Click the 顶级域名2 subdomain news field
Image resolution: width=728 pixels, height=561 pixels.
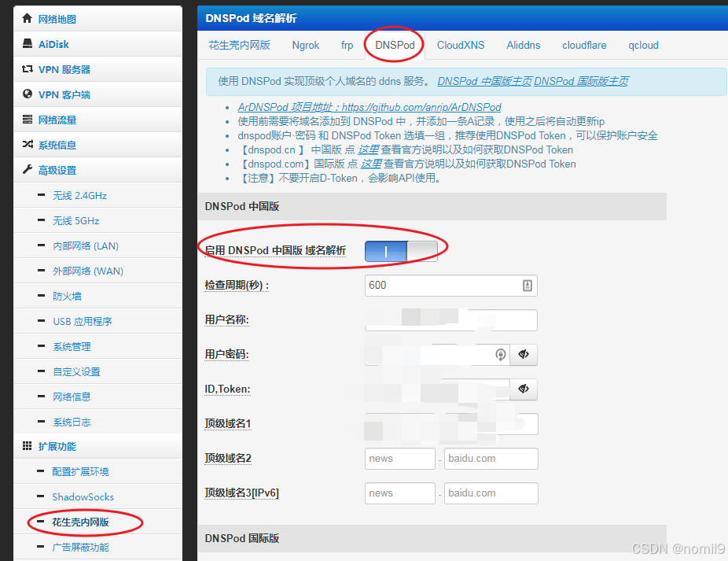tap(399, 458)
